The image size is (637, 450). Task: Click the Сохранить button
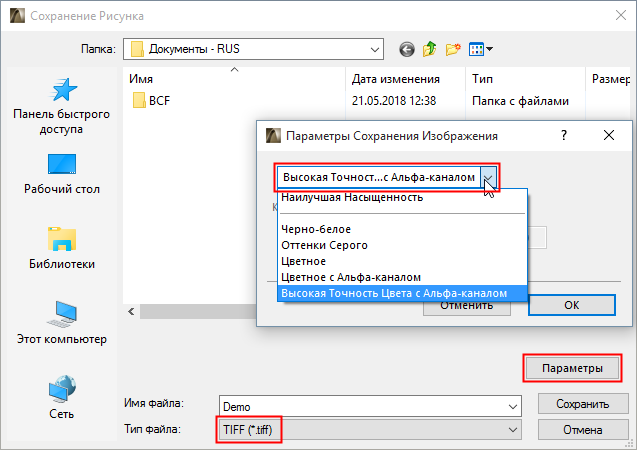pyautogui.click(x=583, y=404)
